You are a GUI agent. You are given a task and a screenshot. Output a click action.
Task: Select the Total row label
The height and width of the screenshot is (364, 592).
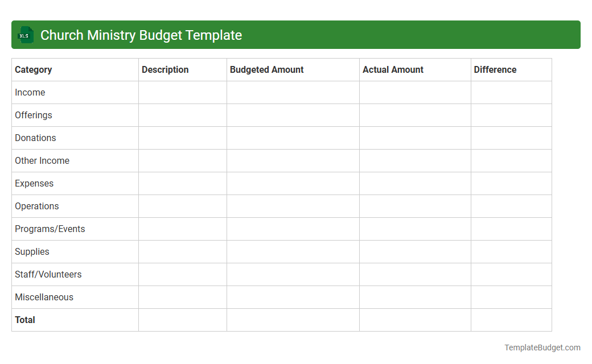25,320
